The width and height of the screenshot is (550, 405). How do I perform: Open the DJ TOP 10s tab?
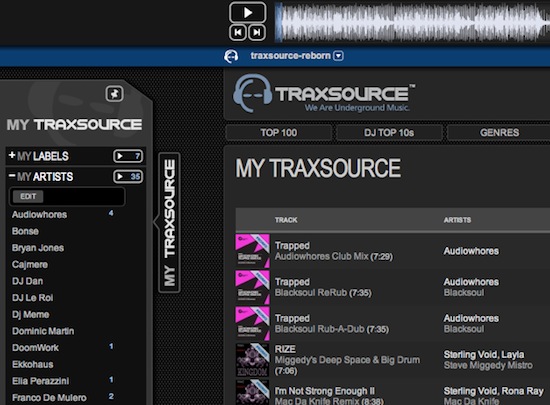tap(389, 133)
